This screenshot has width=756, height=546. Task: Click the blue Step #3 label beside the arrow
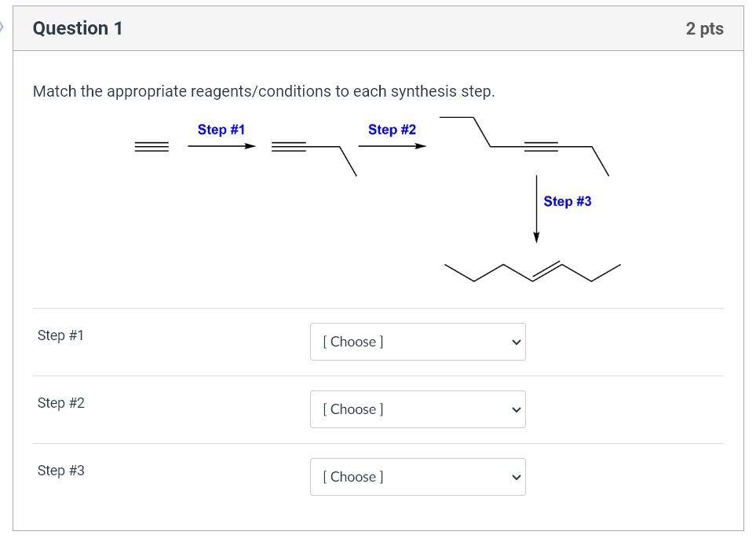567,201
